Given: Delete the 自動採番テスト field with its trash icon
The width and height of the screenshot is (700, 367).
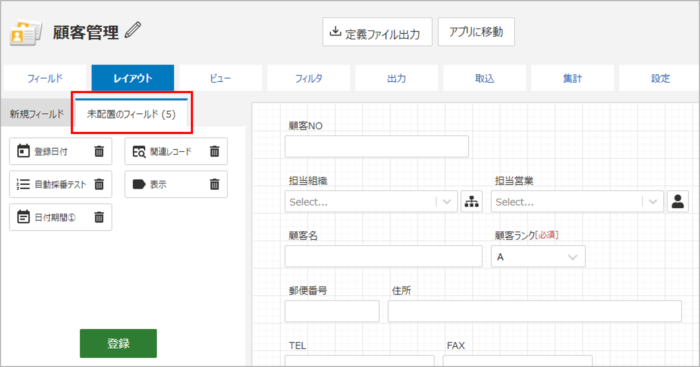Looking at the screenshot, I should [x=99, y=184].
